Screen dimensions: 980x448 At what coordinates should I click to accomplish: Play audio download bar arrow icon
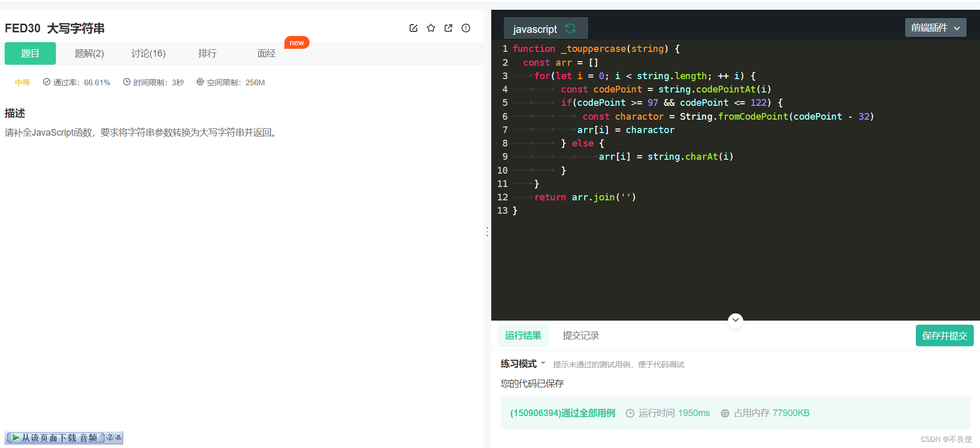pyautogui.click(x=16, y=437)
